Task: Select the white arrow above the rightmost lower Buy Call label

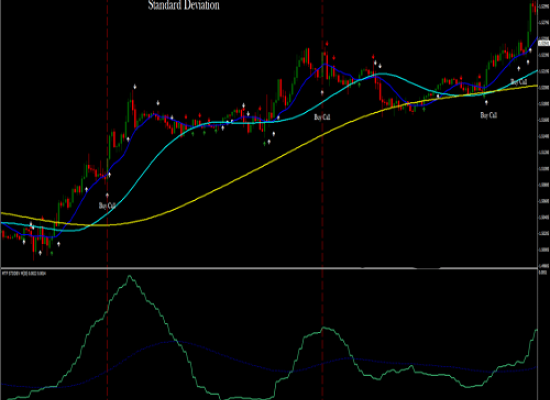Action: (486, 102)
